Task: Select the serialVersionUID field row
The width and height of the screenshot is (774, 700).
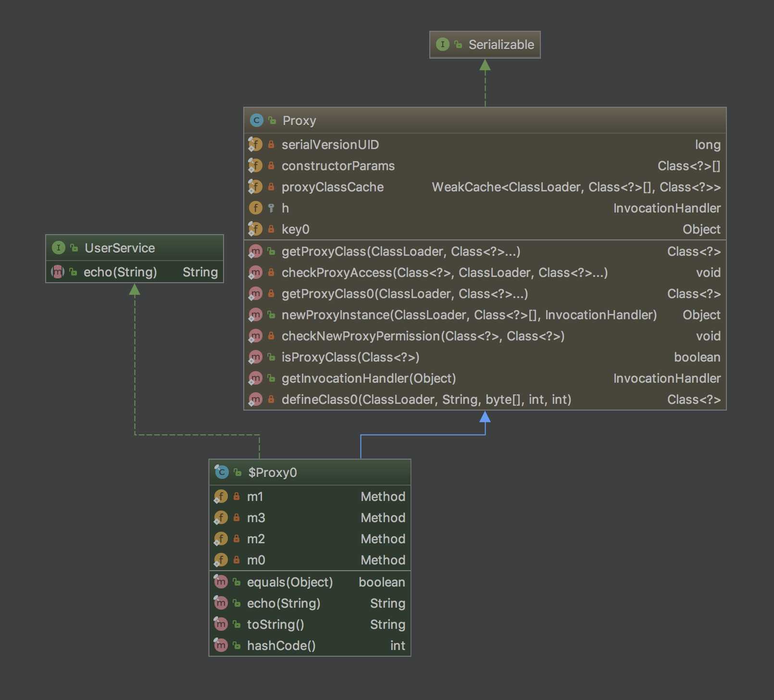Action: click(485, 145)
